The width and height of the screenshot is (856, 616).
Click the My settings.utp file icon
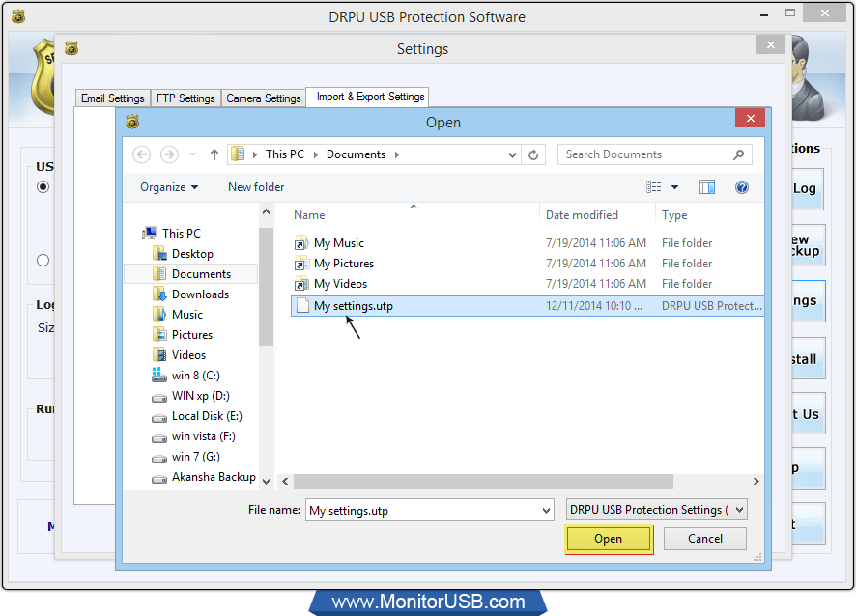tap(301, 305)
